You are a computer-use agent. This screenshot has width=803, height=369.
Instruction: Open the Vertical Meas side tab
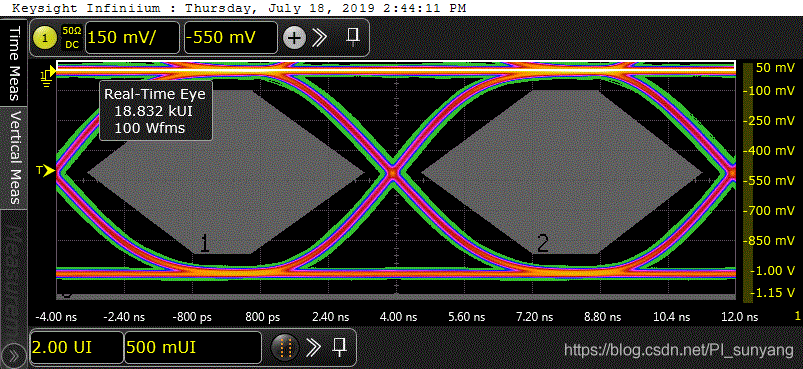pos(14,158)
